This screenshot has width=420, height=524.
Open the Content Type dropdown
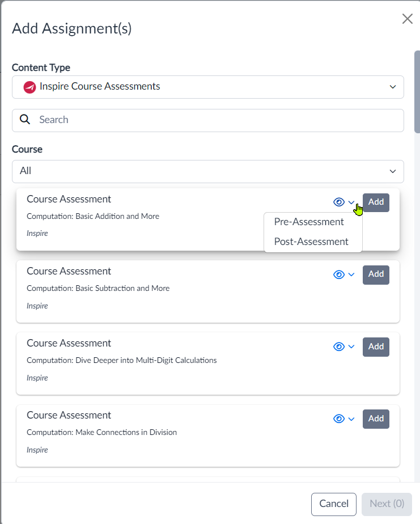[208, 87]
